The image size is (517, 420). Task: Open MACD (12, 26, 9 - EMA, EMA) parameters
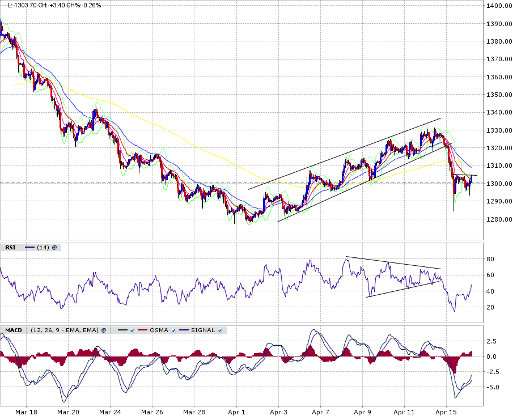coord(64,330)
